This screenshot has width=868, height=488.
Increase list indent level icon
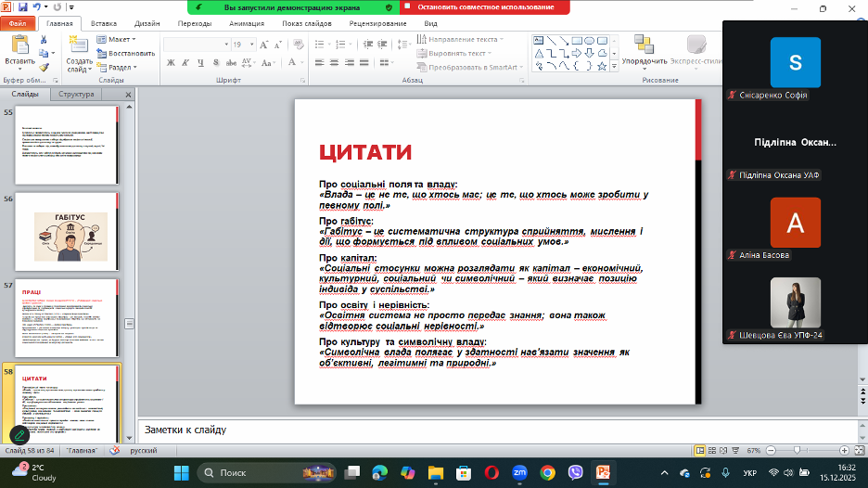click(382, 45)
